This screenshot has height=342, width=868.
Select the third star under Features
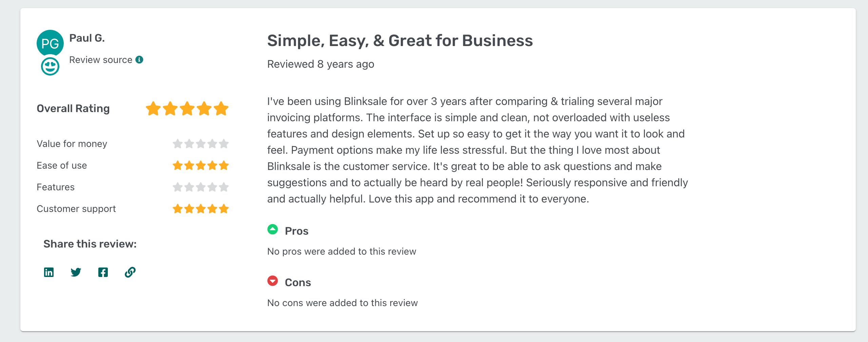pyautogui.click(x=200, y=187)
